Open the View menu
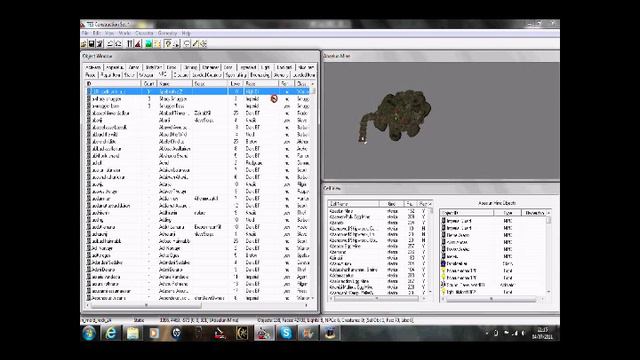 coord(109,33)
